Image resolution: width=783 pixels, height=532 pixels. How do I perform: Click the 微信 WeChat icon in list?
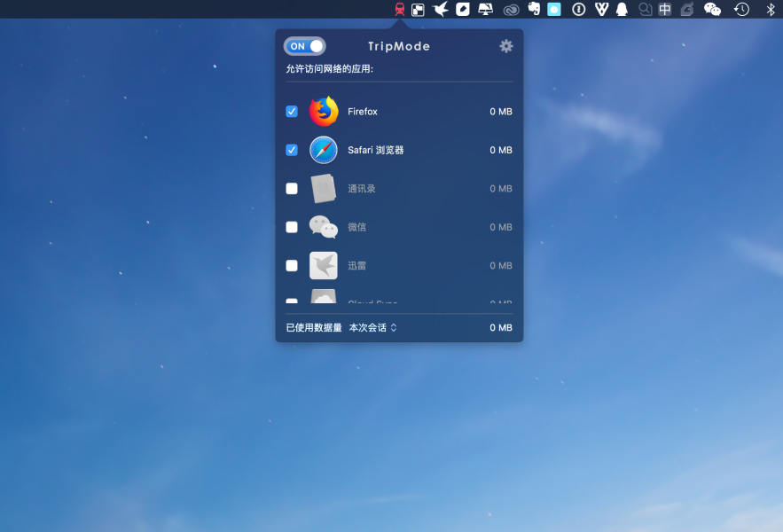[x=324, y=227]
